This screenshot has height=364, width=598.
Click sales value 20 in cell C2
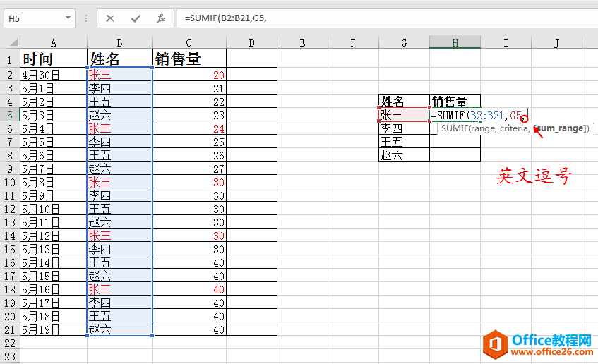point(189,75)
